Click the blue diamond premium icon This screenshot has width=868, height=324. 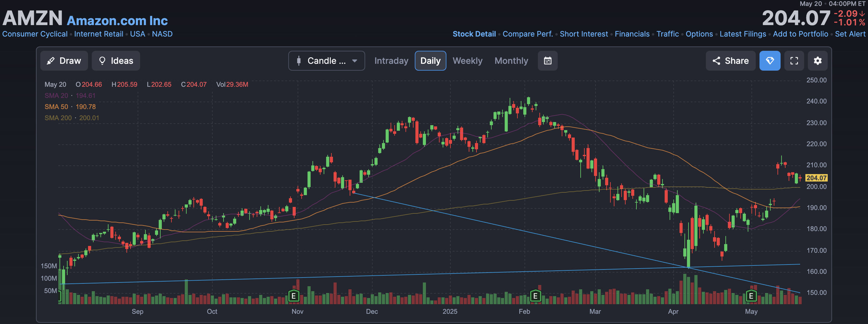point(770,61)
